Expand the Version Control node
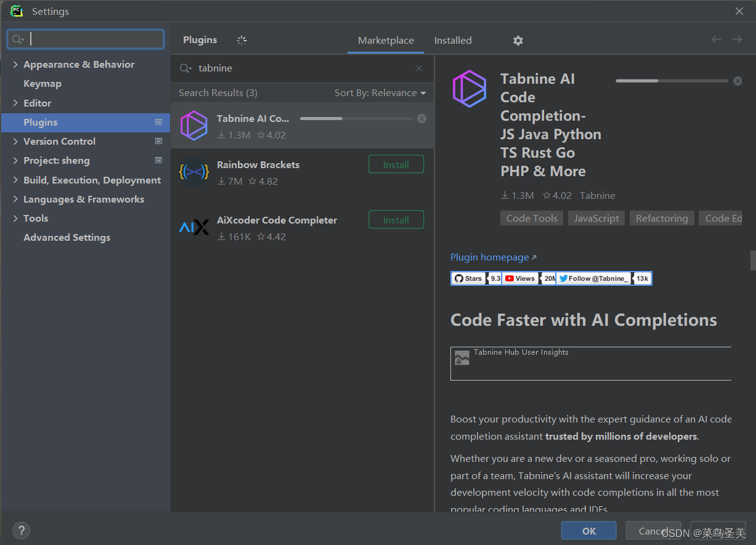756x545 pixels. coord(15,142)
